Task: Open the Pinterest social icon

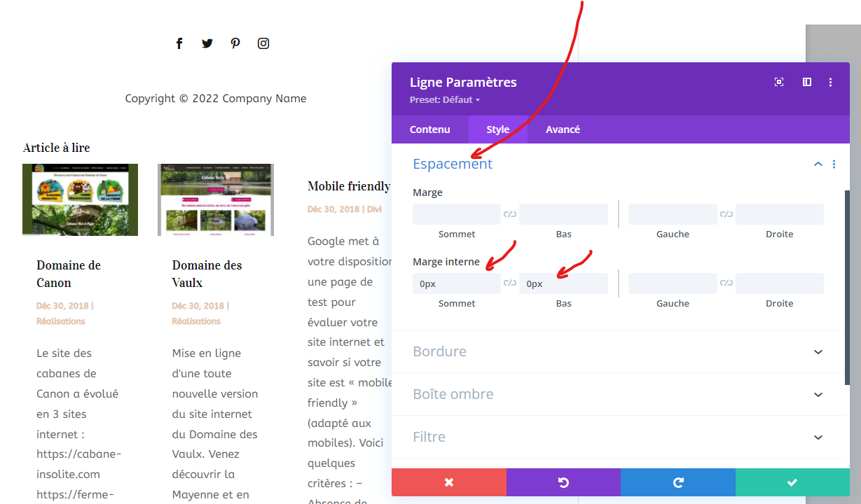Action: tap(235, 43)
